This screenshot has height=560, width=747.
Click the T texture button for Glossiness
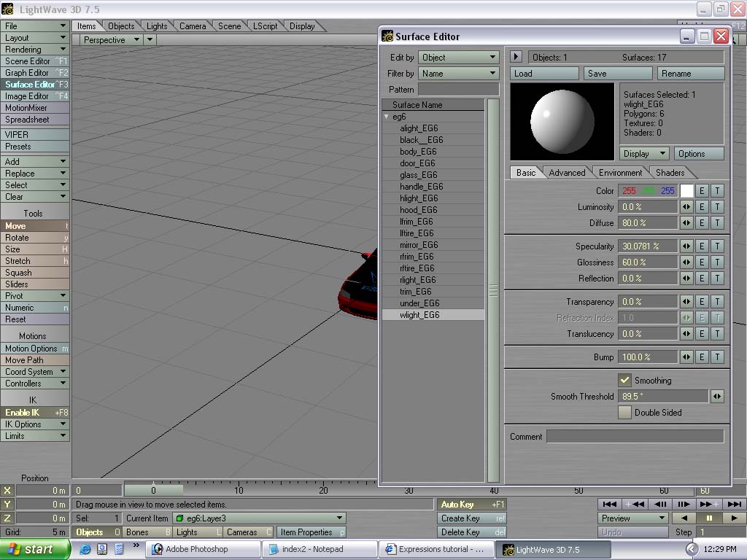pos(717,262)
